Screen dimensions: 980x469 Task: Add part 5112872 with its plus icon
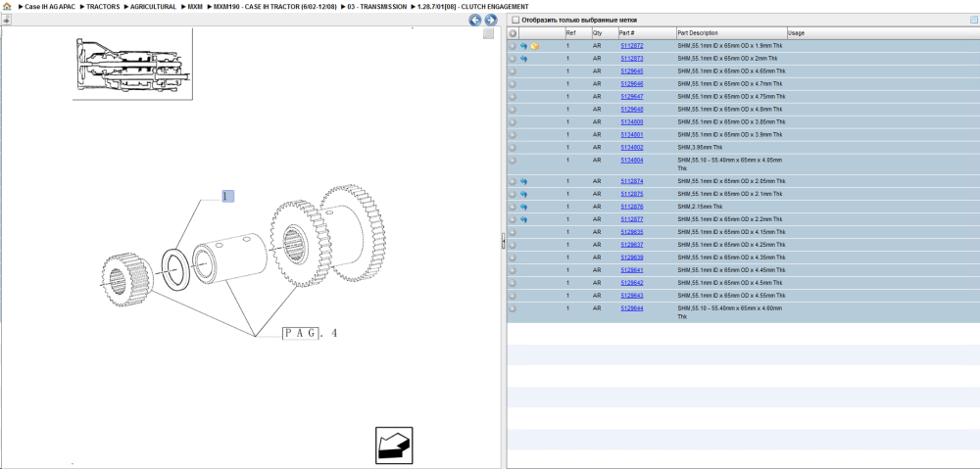tap(513, 46)
